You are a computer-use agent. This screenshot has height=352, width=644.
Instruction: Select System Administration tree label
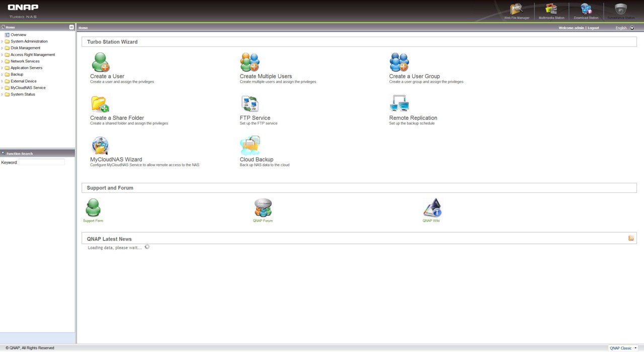pyautogui.click(x=29, y=41)
